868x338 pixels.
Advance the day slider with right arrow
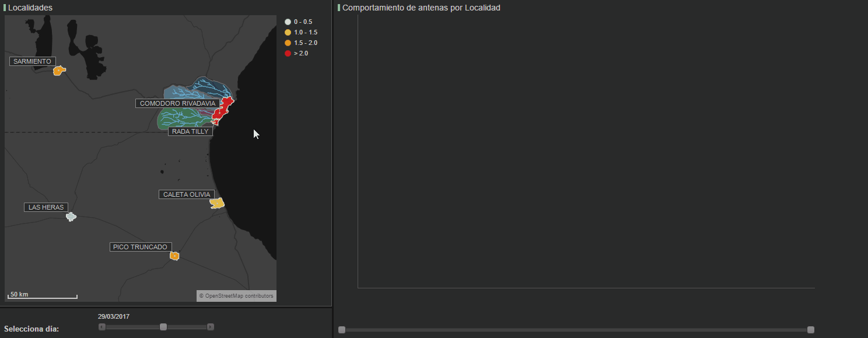pyautogui.click(x=211, y=327)
